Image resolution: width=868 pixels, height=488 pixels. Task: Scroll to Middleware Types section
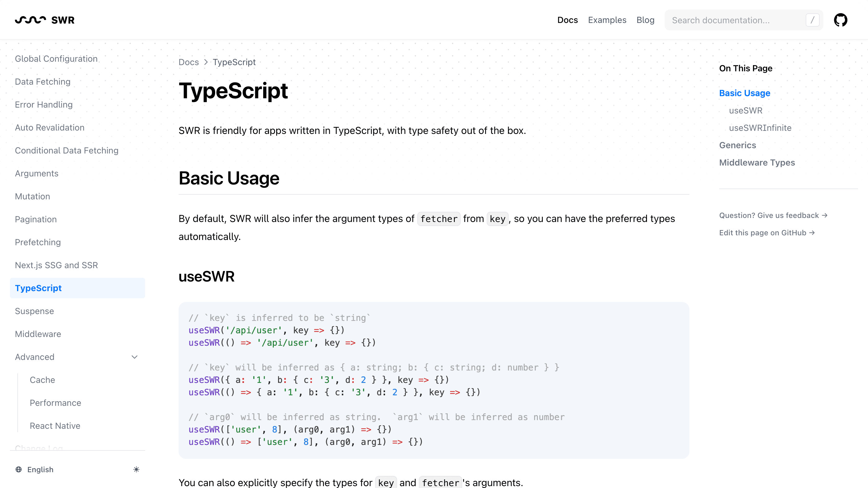pyautogui.click(x=757, y=162)
